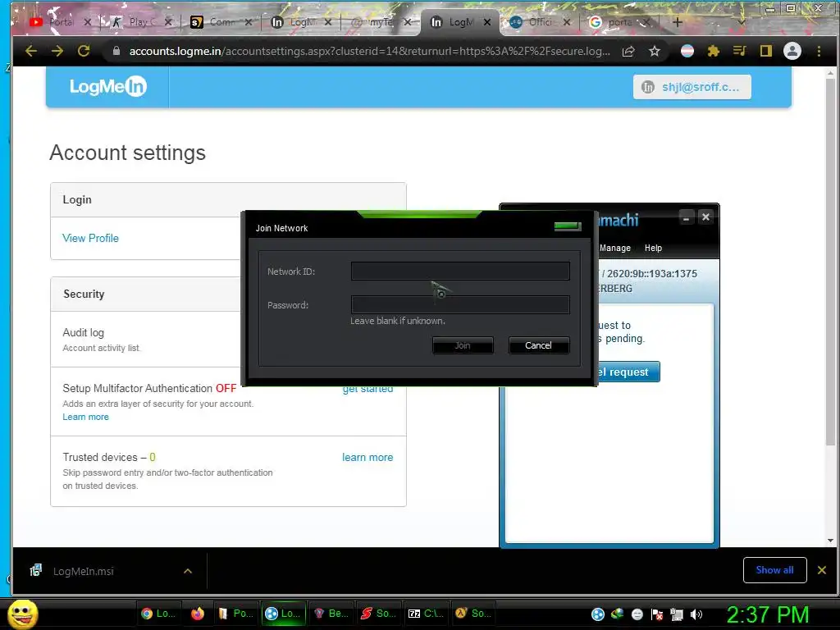Open the View Profile link
Image resolution: width=840 pixels, height=630 pixels.
[x=90, y=238]
